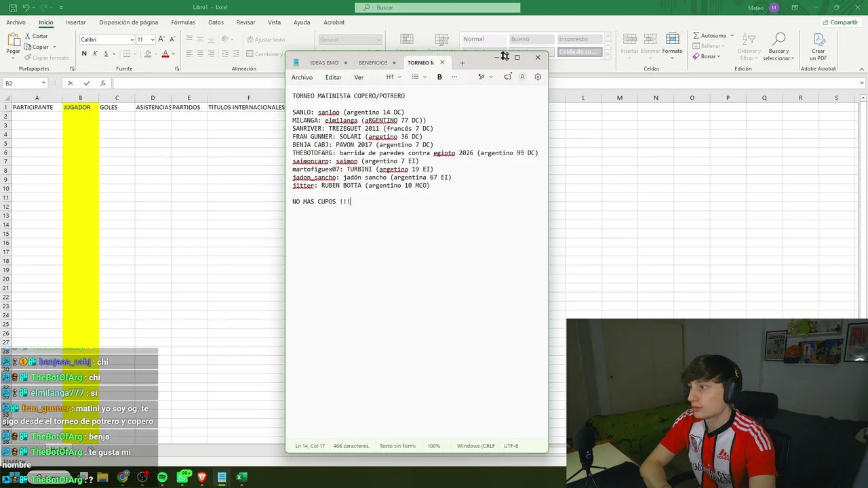Screen dimensions: 868x488
Task: Open the Ver menu in Notepad
Action: click(359, 77)
